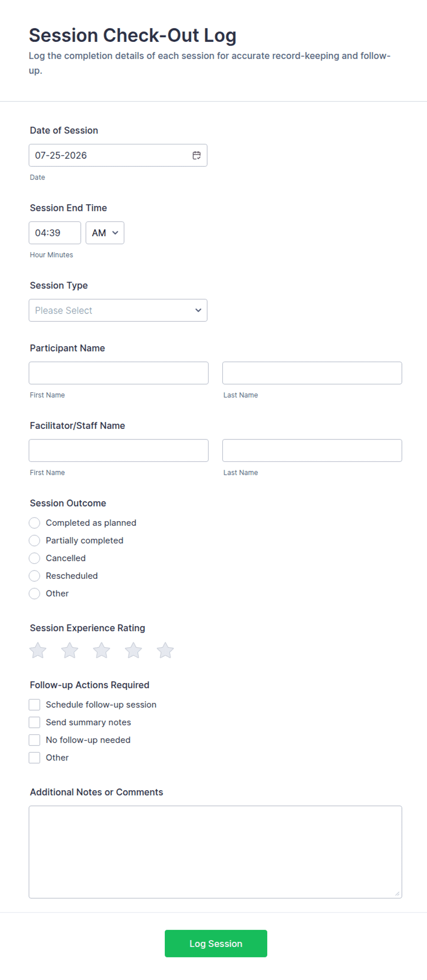427x980 pixels.
Task: Check Schedule follow-up session box
Action: coord(34,705)
